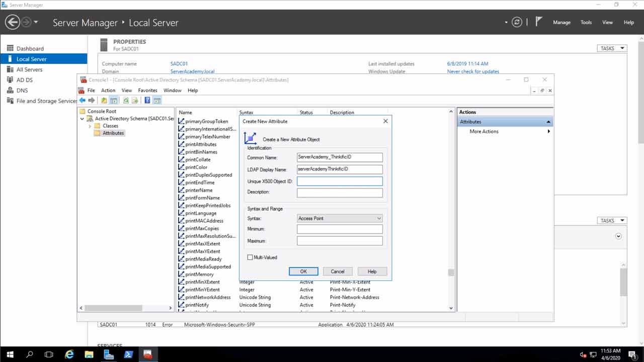The width and height of the screenshot is (644, 362).
Task: Click the attribute list vertical scrollbar thumb
Action: pos(451,273)
